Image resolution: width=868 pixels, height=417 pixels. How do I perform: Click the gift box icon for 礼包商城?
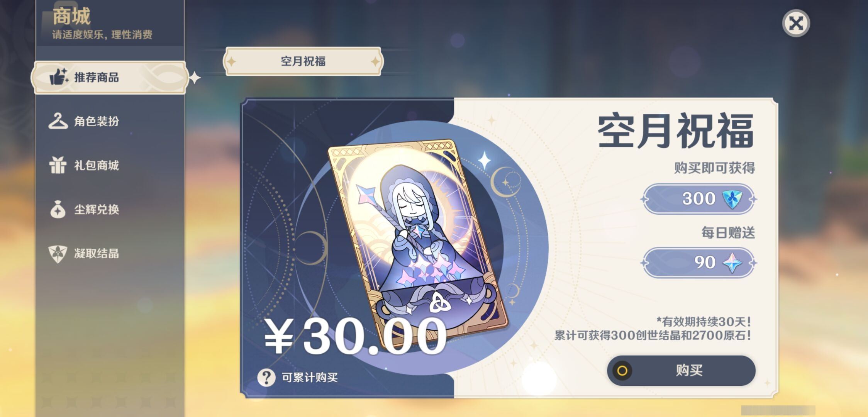[58, 165]
